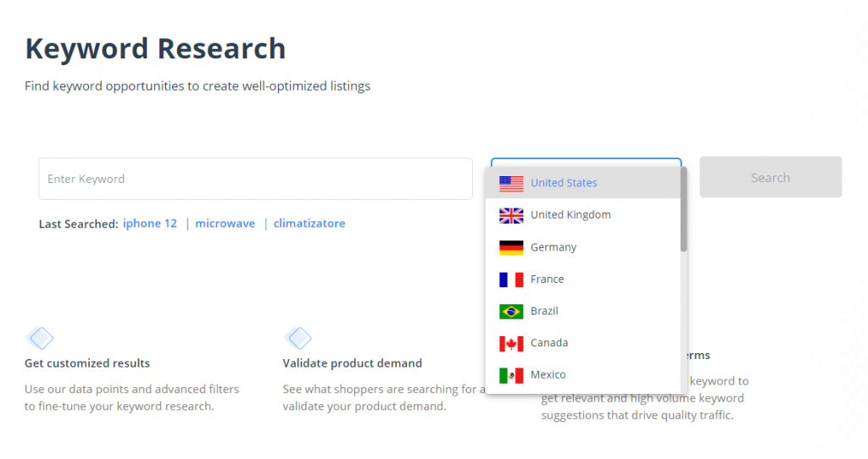This screenshot has width=868, height=459.
Task: Click the United Kingdom flag icon
Action: (x=511, y=215)
